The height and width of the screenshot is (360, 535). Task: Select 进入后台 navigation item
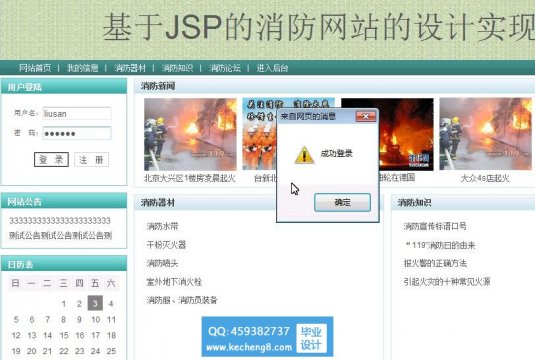click(272, 68)
